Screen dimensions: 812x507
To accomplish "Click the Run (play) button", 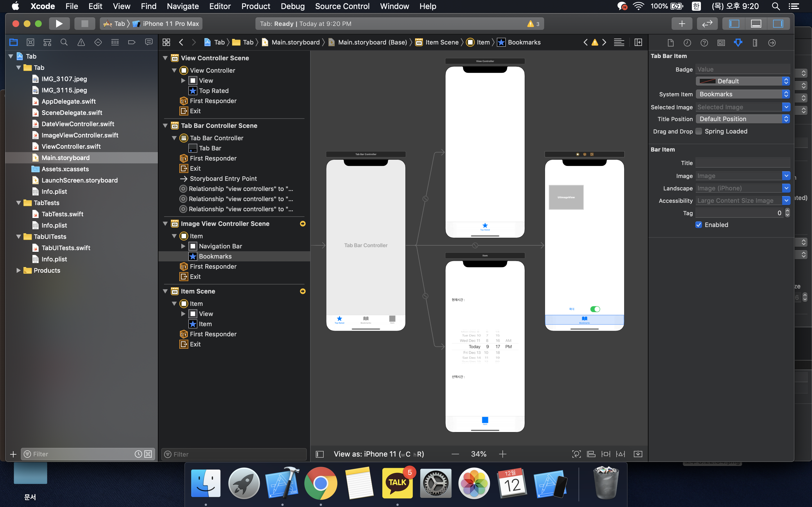I will pyautogui.click(x=59, y=24).
